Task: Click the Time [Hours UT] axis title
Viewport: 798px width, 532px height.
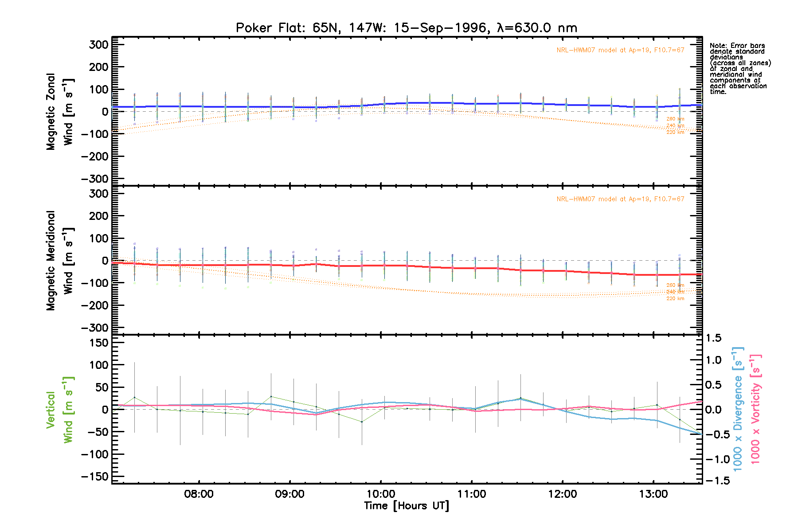Action: click(406, 506)
